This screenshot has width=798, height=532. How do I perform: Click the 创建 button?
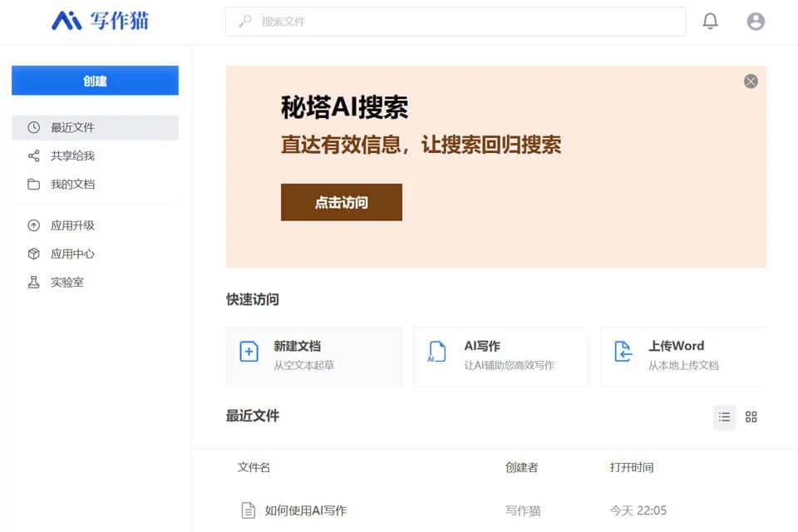(x=95, y=81)
